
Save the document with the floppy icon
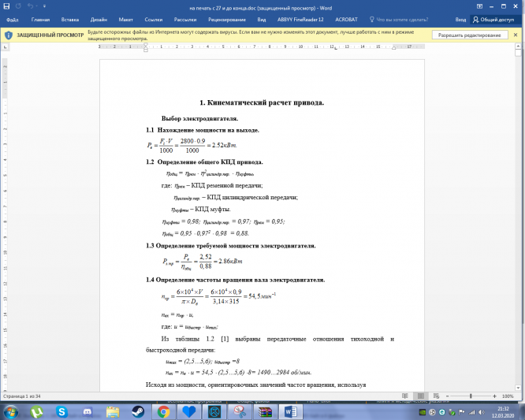[x=6, y=6]
